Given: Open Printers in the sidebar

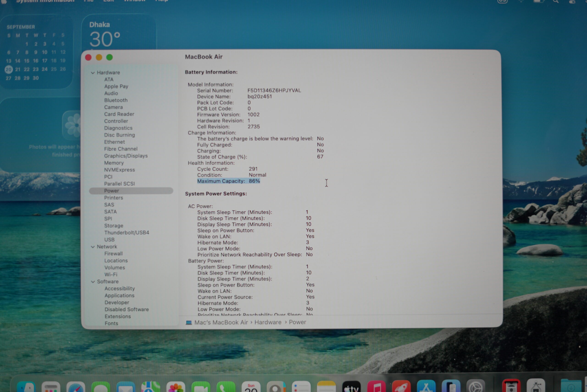Looking at the screenshot, I should (114, 198).
